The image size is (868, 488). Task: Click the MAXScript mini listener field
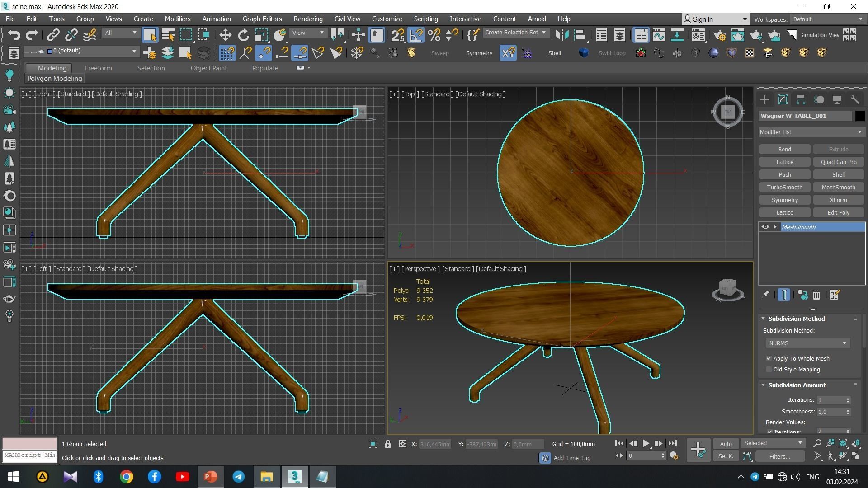[x=30, y=455]
